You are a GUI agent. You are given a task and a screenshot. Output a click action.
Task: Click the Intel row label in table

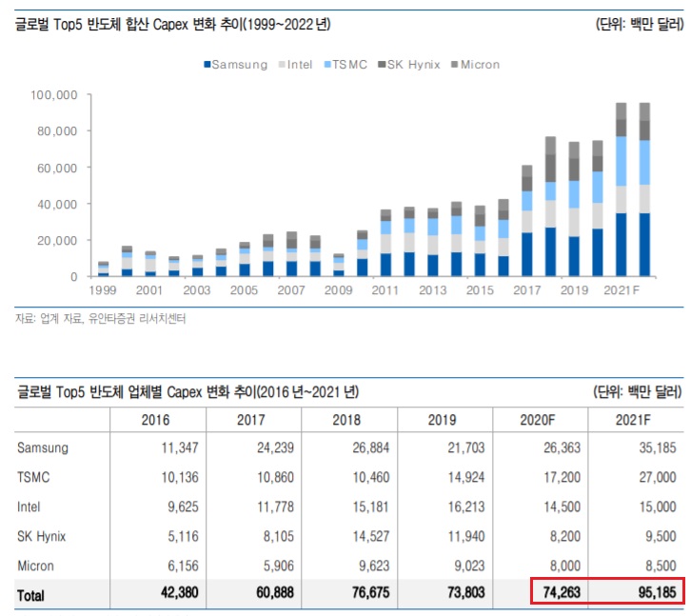tap(29, 507)
